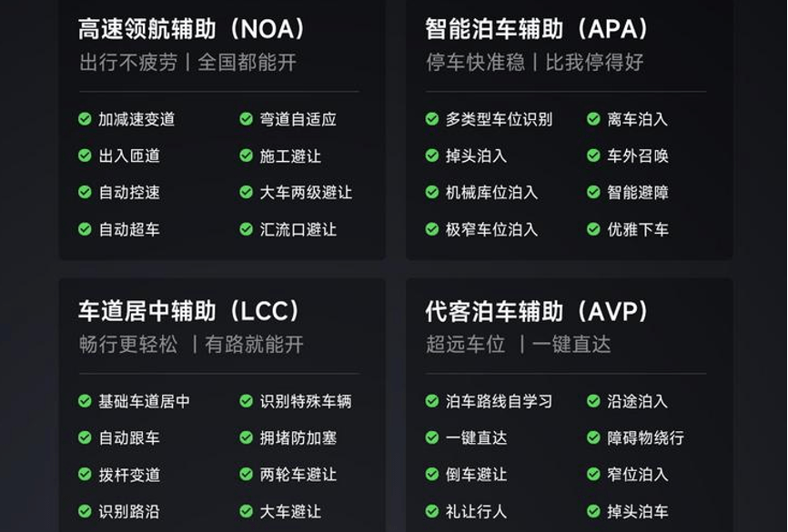Open the 高速领航辅助 (NOA) card heading
The width and height of the screenshot is (788, 532).
coord(191,29)
